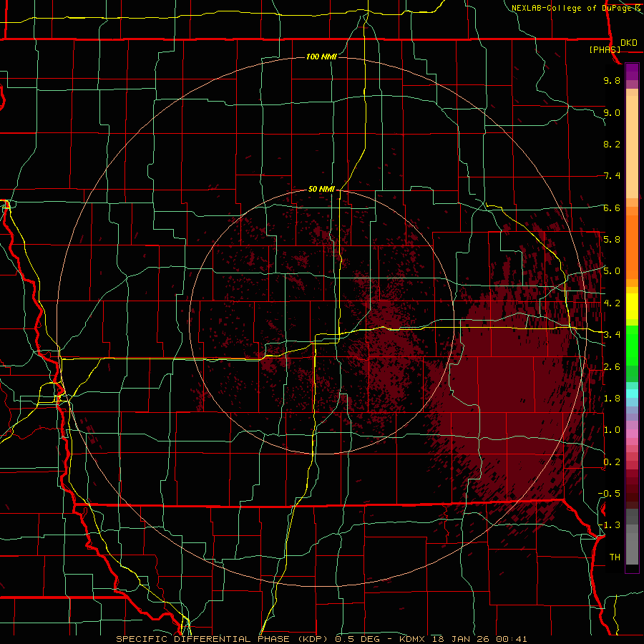Screen dimensions: 644x644
Task: Click the 0.5 DEG elevation text
Action: pos(358,639)
